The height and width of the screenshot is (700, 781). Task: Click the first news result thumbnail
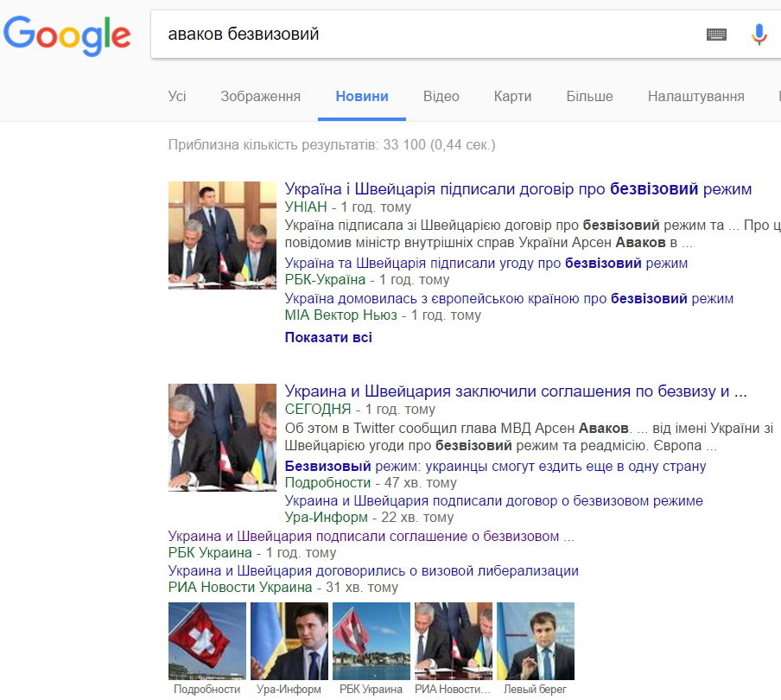[x=222, y=235]
